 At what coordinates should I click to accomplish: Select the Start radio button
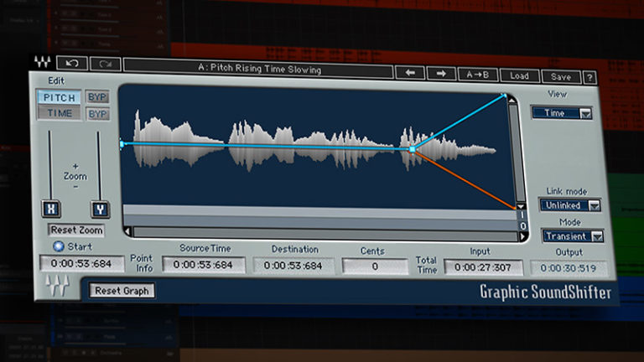(58, 247)
